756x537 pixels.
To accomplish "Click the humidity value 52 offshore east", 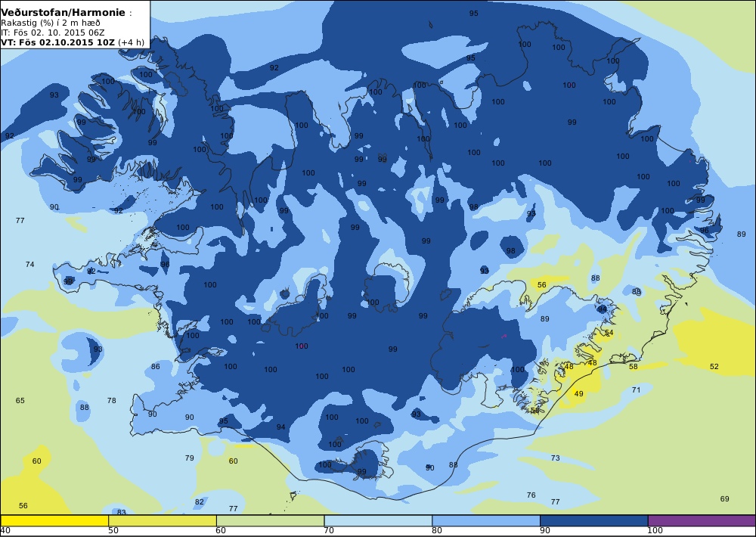I will pos(714,367).
